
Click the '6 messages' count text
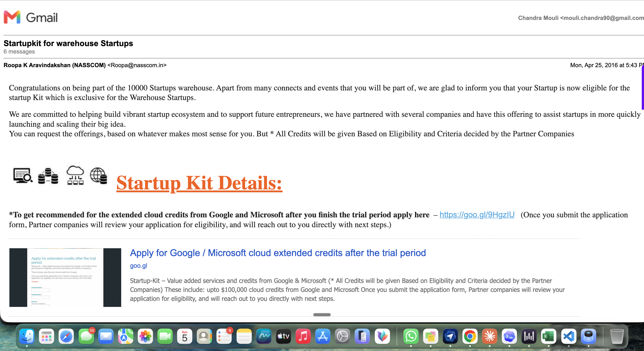click(19, 51)
